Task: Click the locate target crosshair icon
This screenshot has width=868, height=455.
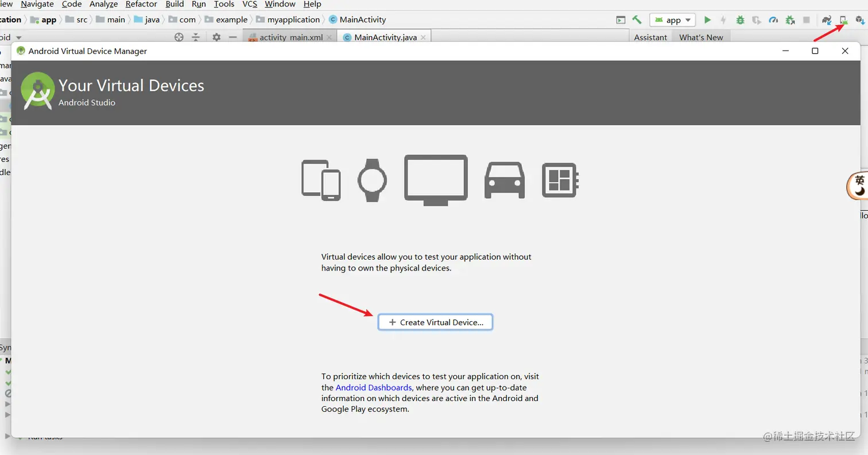Action: (179, 37)
